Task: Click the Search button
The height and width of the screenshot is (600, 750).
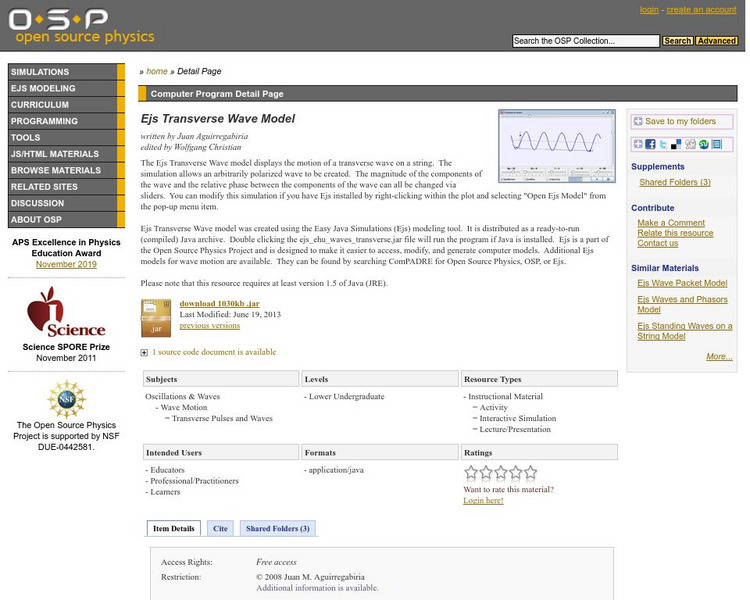Action: tap(677, 41)
